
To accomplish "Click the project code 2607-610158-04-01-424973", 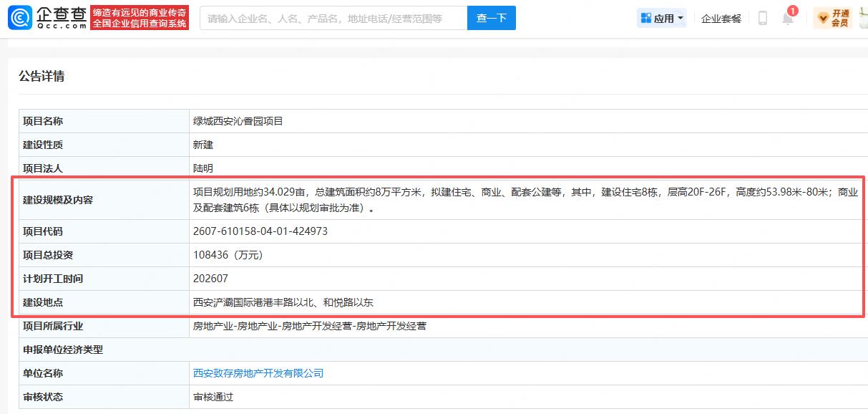I will tap(260, 231).
